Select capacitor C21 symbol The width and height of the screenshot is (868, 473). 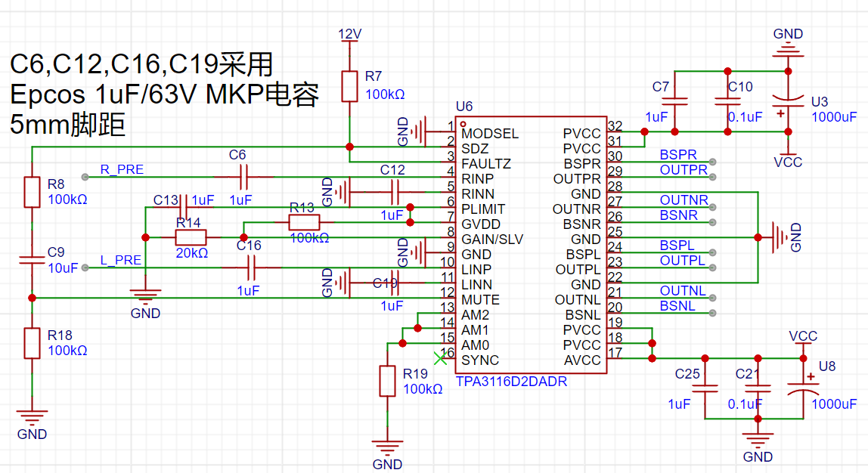coord(758,388)
